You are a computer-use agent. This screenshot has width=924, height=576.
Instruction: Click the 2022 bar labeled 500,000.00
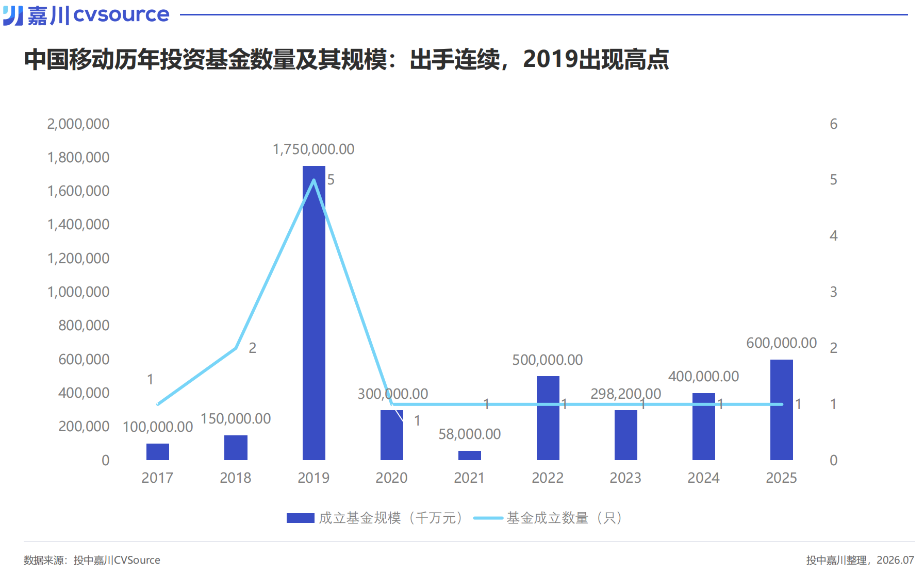pos(548,418)
